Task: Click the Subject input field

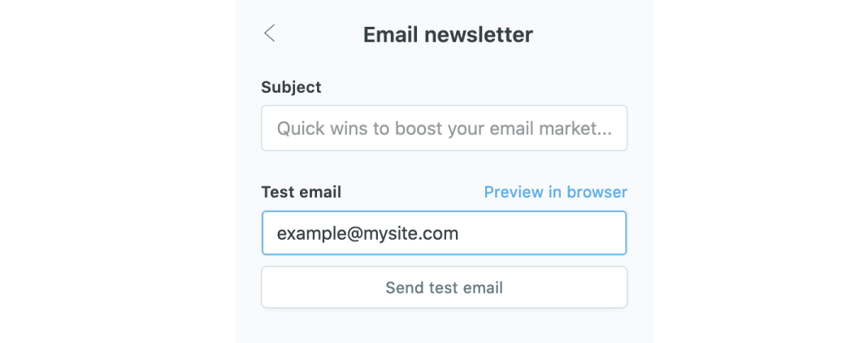Action: point(444,128)
